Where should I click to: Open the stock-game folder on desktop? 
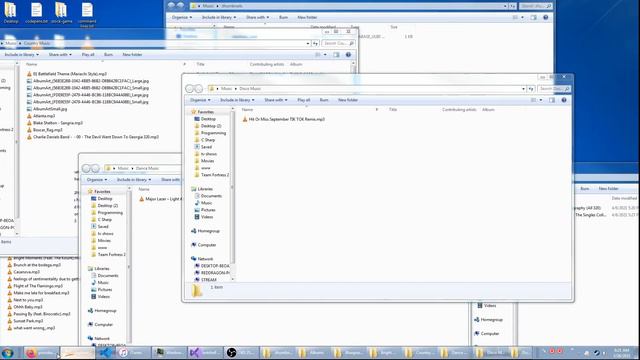point(61,13)
